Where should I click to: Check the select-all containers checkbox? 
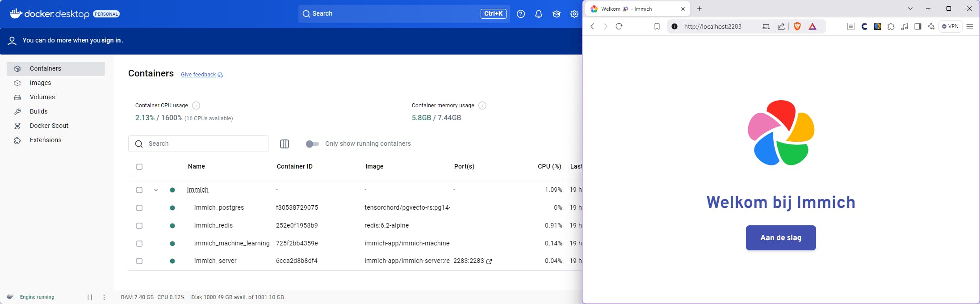pos(139,167)
